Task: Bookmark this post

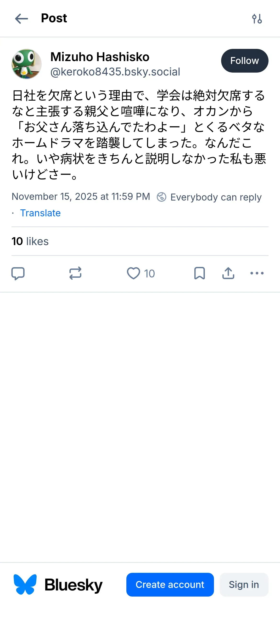Action: 199,273
